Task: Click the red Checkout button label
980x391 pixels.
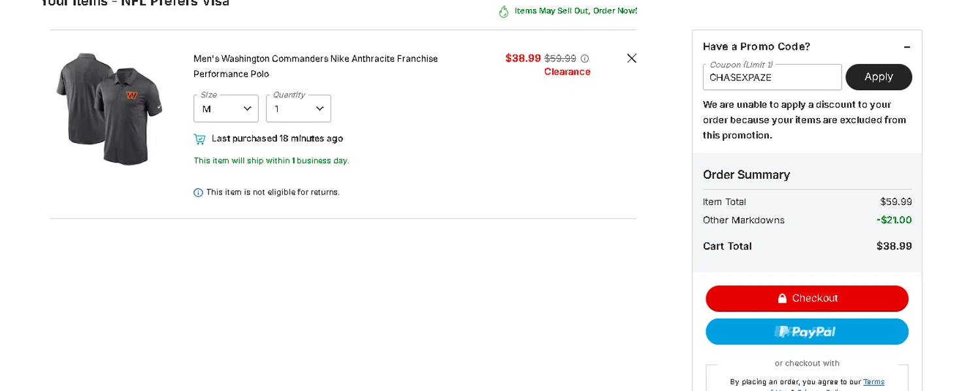Action: (815, 298)
